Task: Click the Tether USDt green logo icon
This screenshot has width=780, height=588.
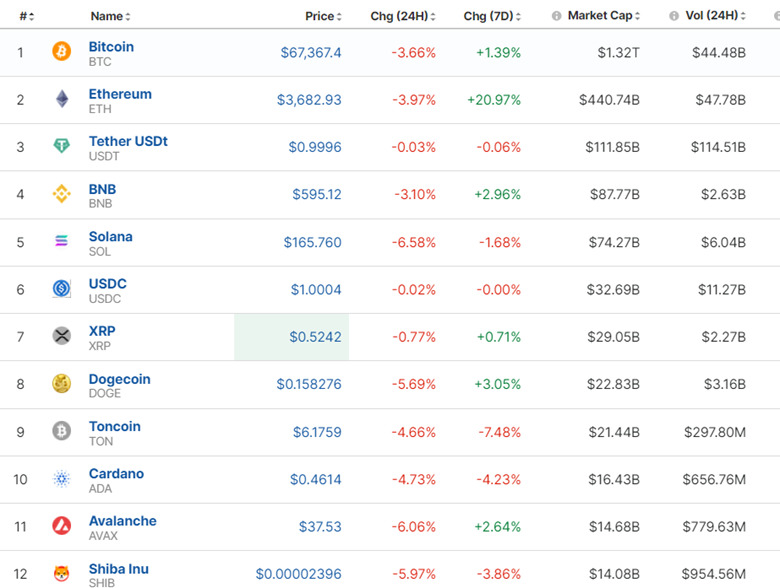Action: (x=62, y=146)
